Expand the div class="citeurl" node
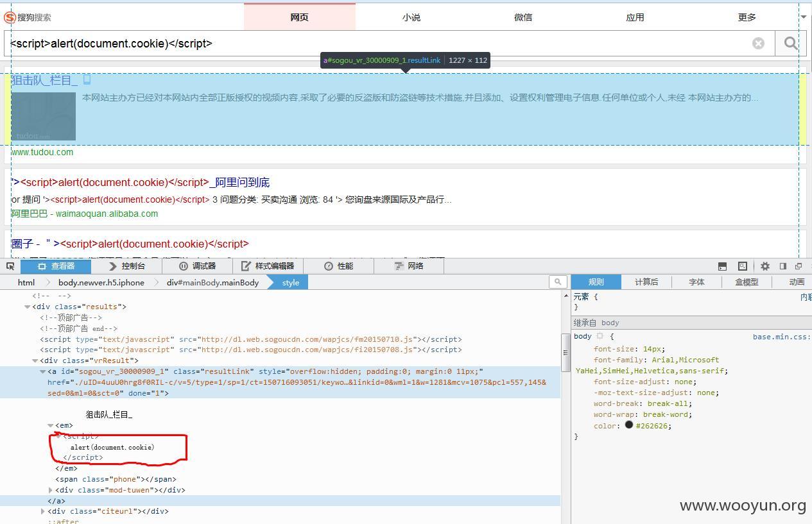 tap(43, 511)
